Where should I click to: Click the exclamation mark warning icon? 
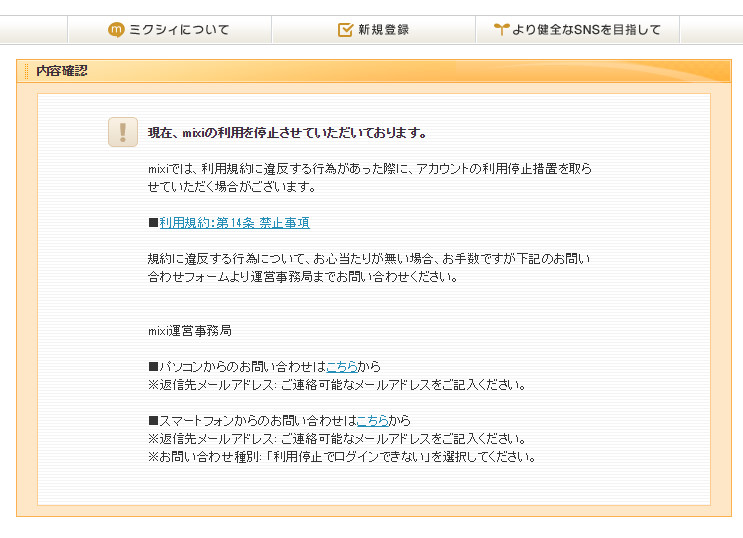click(x=123, y=132)
